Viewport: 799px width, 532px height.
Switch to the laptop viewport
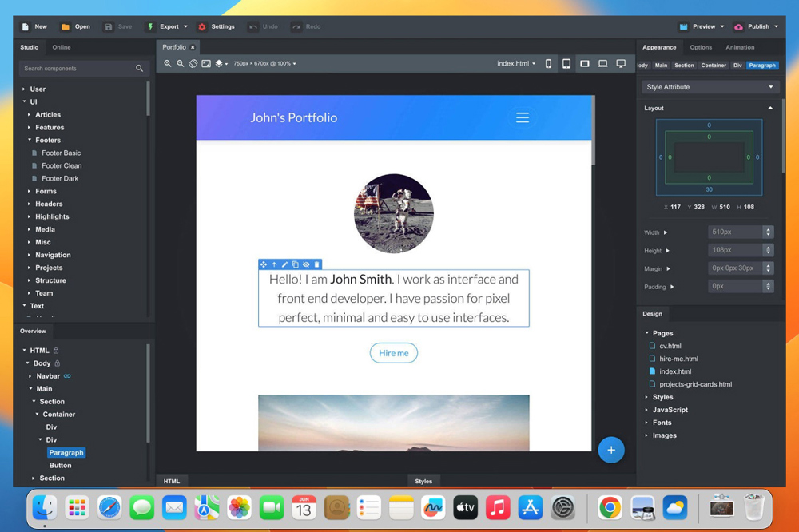(x=602, y=64)
